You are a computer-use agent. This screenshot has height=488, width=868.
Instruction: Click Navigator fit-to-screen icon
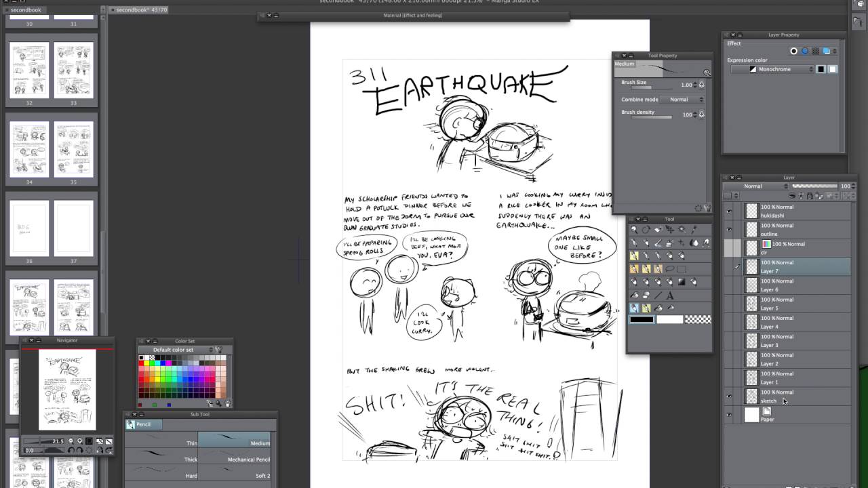click(x=100, y=441)
